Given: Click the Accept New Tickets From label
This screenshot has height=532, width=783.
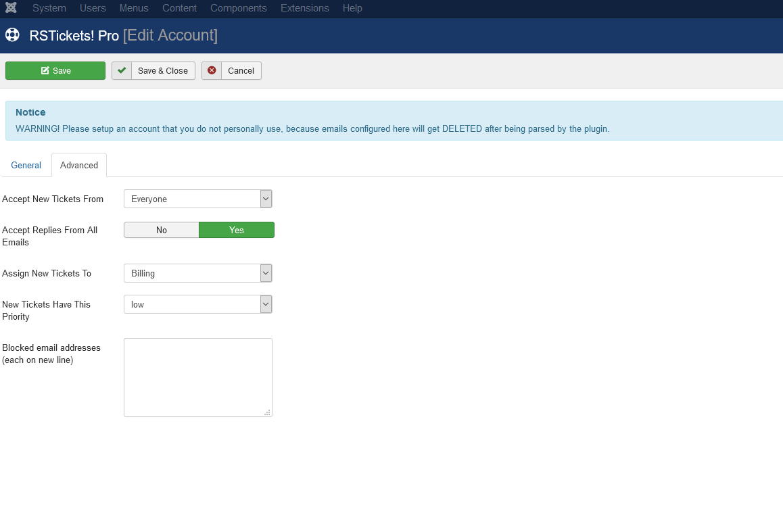Looking at the screenshot, I should pos(53,199).
